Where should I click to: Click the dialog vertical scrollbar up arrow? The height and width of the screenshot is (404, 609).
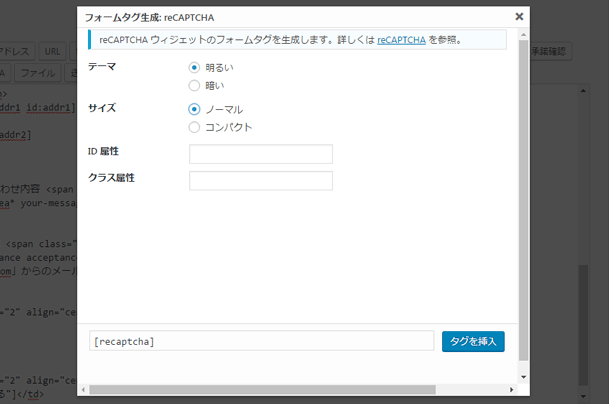(x=524, y=35)
